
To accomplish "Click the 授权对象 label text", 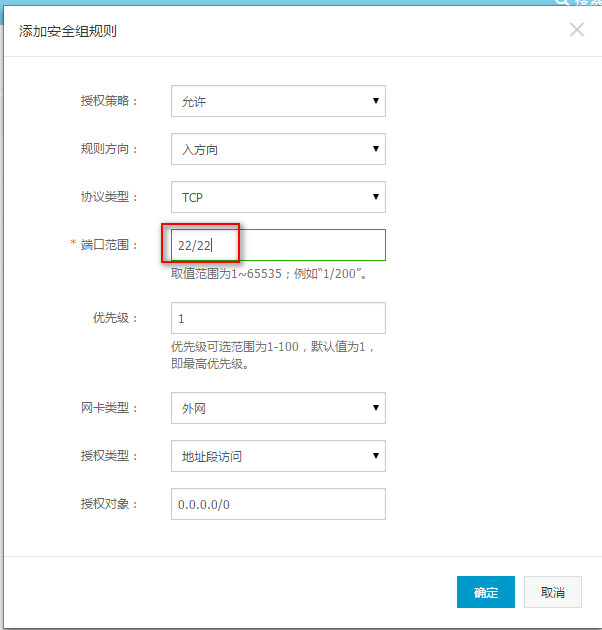I will (x=109, y=504).
